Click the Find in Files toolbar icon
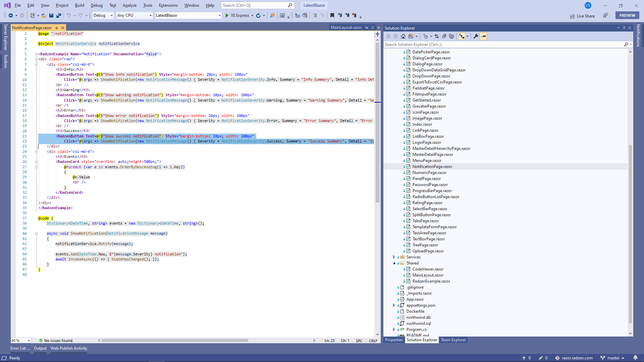The width and height of the screenshot is (644, 362). (272, 15)
